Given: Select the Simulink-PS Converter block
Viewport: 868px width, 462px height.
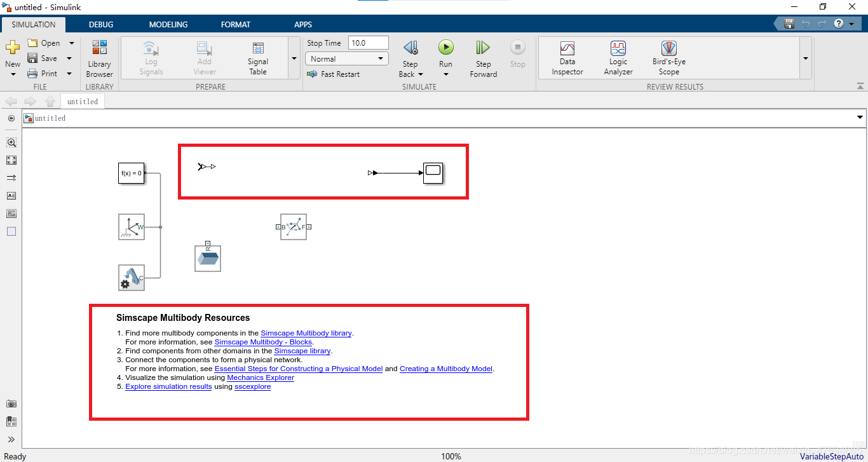Looking at the screenshot, I should [207, 166].
